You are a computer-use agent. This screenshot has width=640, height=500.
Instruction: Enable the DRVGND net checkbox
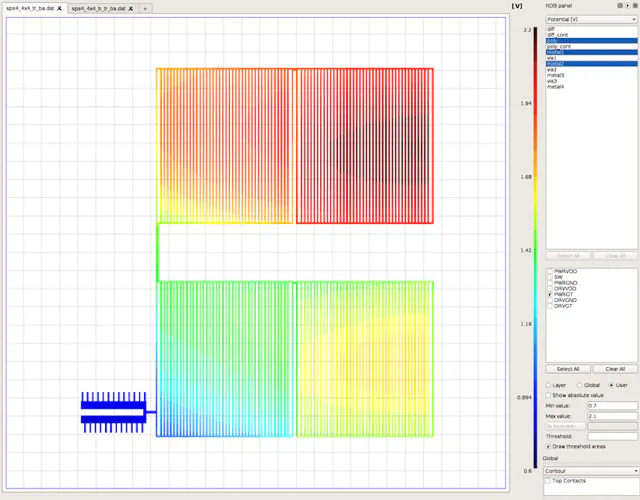[550, 300]
